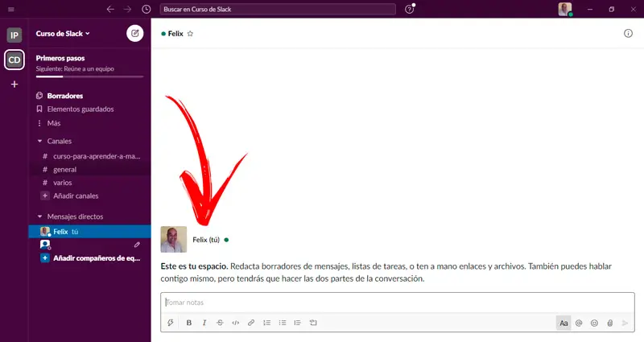Toggle bold formatting in message box
644x342 pixels.
pyautogui.click(x=189, y=323)
